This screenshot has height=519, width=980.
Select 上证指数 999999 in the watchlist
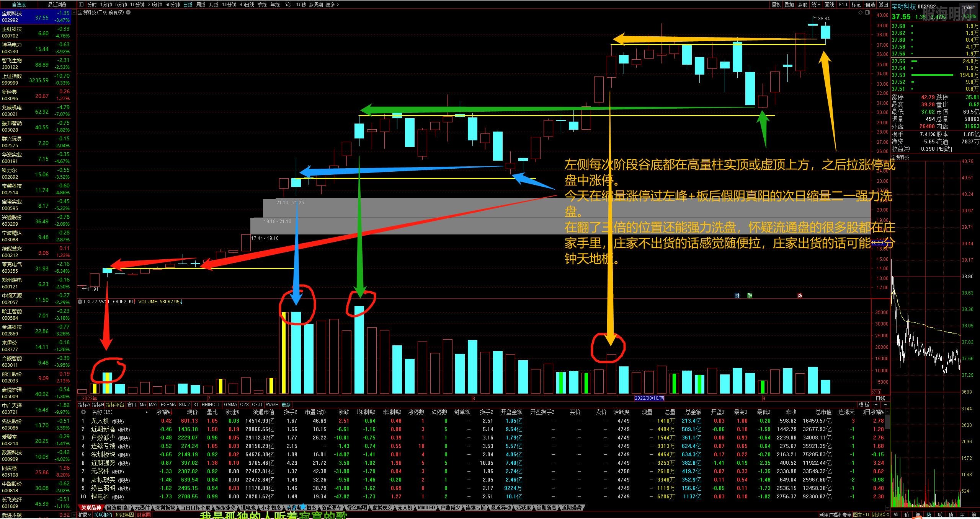click(36, 80)
